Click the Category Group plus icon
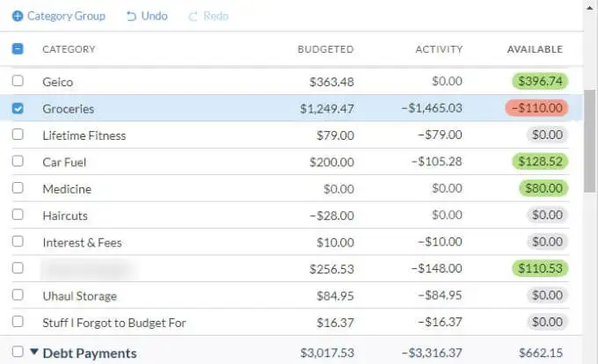This screenshot has width=598, height=364. (18, 16)
